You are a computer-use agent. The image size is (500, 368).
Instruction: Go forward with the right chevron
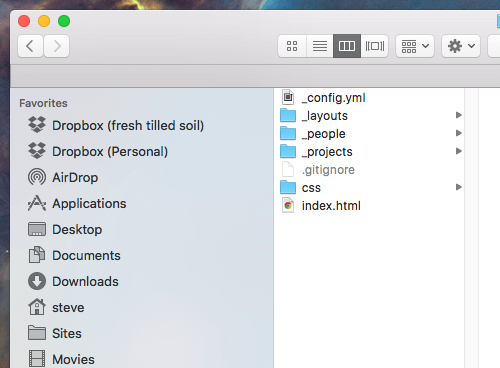(57, 46)
